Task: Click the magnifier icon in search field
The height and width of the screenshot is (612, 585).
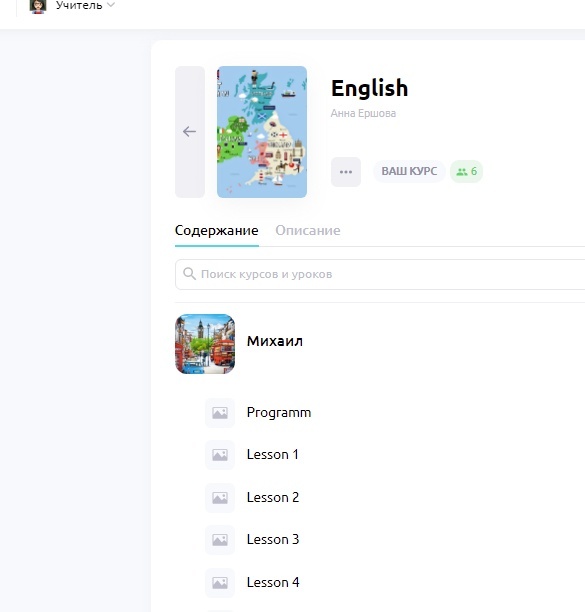Action: coord(189,274)
